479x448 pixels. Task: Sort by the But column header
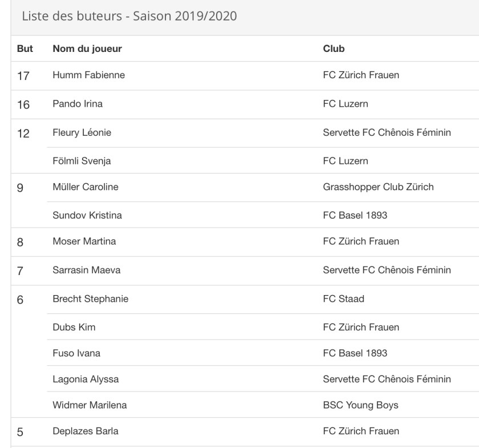[x=25, y=49]
